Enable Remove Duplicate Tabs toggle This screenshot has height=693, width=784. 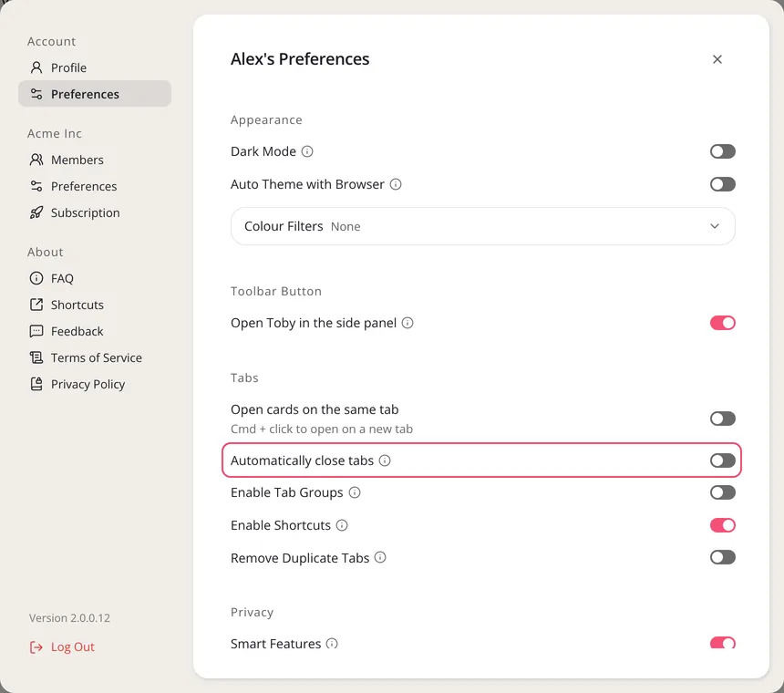[x=723, y=557]
